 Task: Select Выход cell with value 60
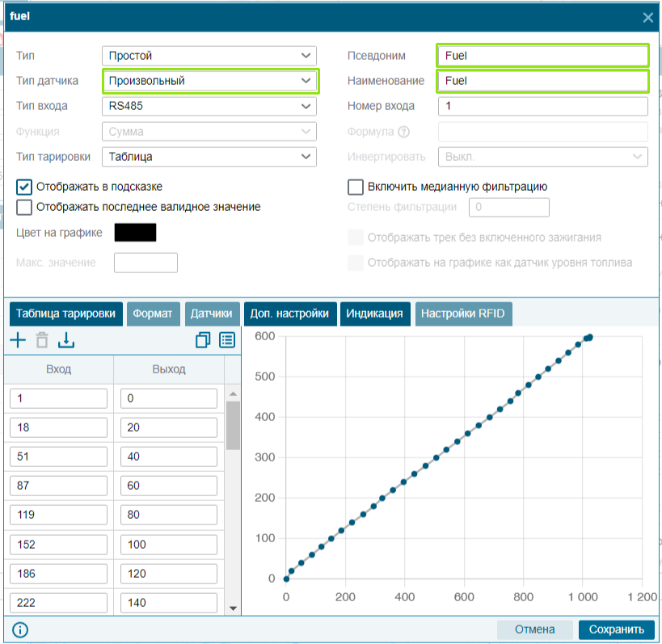pos(169,486)
